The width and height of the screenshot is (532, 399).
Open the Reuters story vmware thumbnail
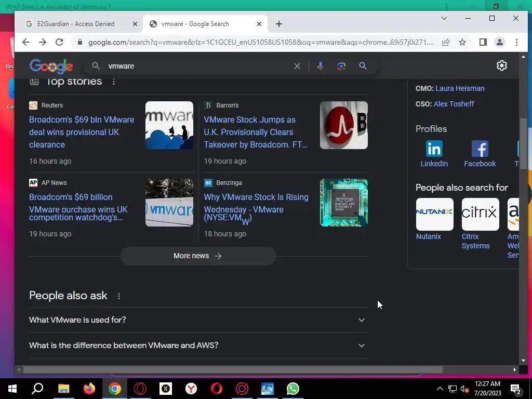point(169,125)
